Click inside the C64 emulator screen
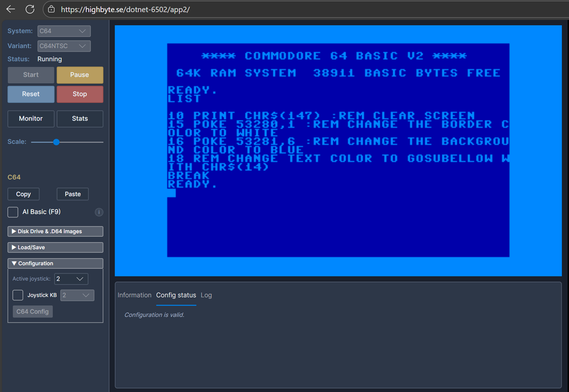Image resolution: width=569 pixels, height=392 pixels. (x=338, y=151)
